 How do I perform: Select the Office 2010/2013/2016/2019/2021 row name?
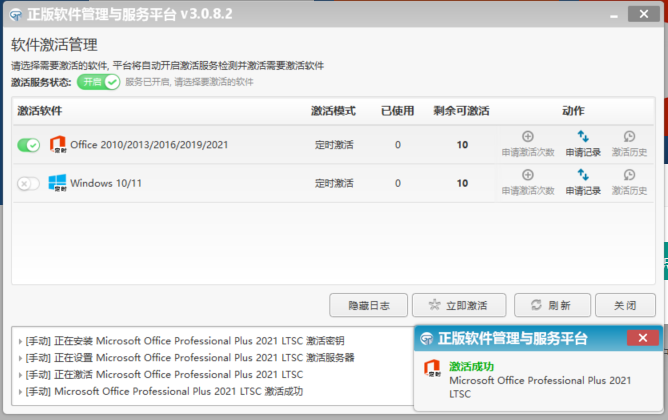tap(149, 145)
